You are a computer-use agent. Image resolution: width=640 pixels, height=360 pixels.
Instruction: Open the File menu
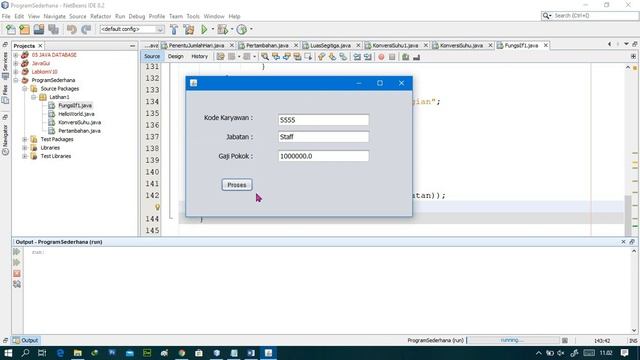[x=6, y=16]
